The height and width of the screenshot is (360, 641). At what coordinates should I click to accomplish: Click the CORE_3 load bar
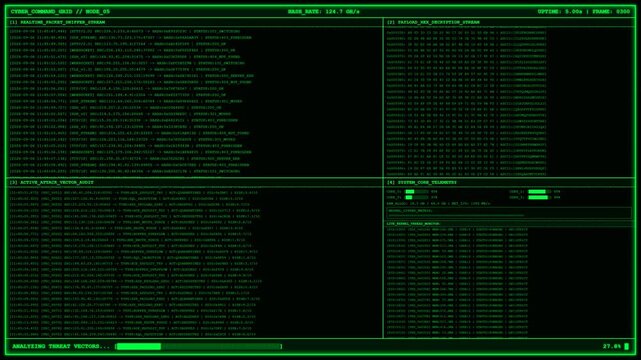click(x=540, y=197)
